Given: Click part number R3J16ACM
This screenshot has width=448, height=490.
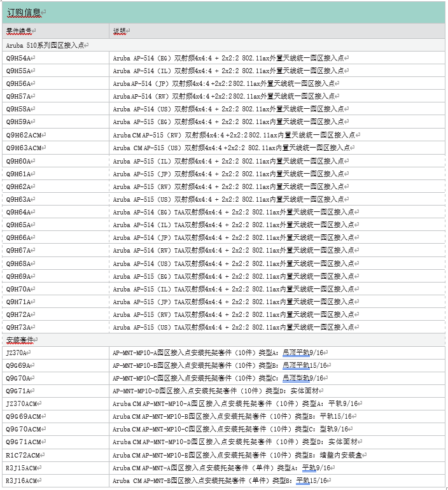Looking at the screenshot, I should 22,480.
